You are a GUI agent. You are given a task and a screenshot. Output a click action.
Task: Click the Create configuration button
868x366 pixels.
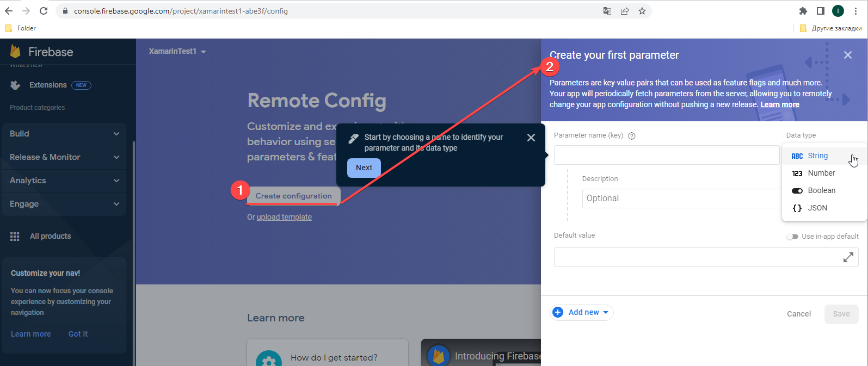(294, 196)
